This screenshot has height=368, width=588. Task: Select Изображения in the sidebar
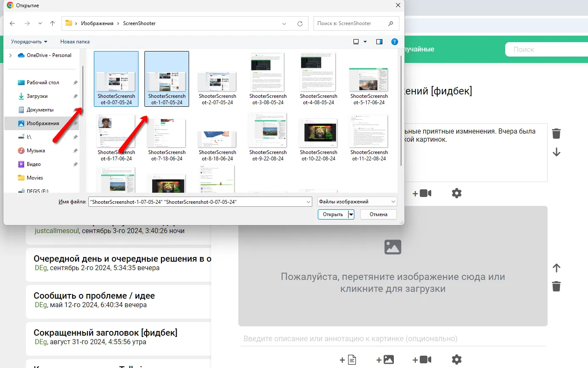pos(42,123)
